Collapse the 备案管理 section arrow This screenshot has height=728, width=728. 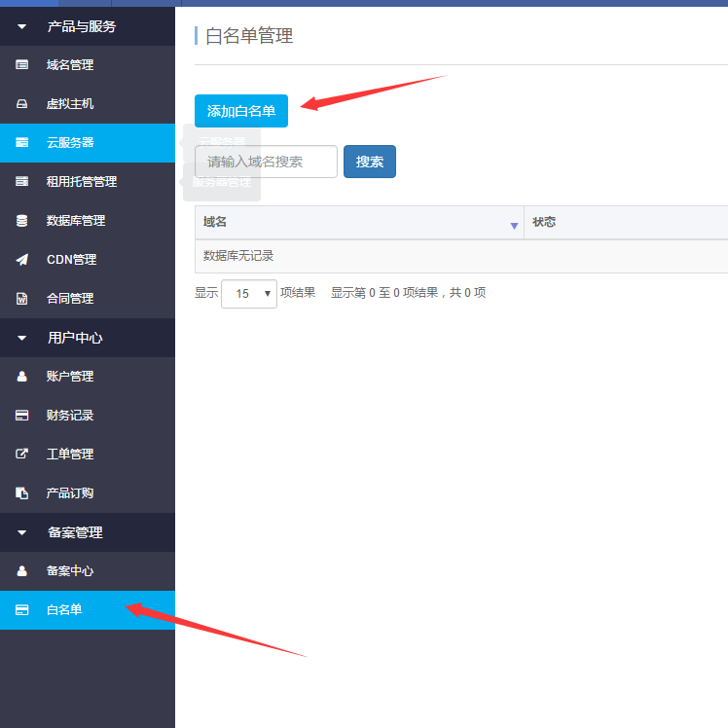(22, 532)
